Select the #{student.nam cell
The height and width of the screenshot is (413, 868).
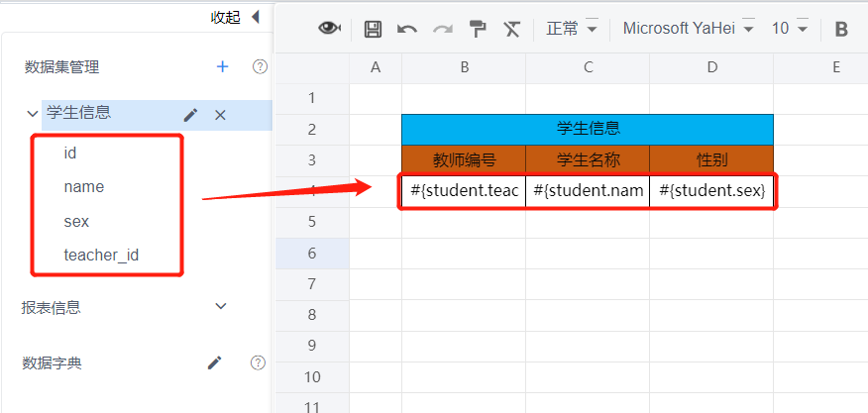588,191
